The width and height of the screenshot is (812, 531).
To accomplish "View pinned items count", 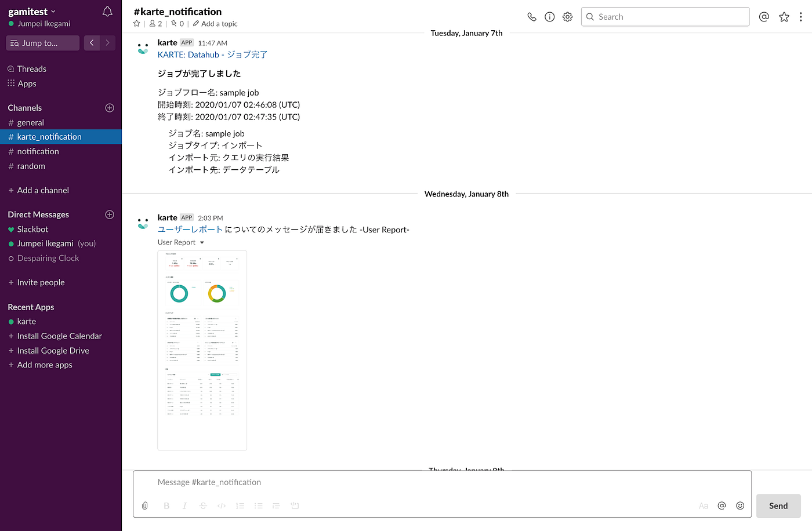I will click(x=177, y=24).
